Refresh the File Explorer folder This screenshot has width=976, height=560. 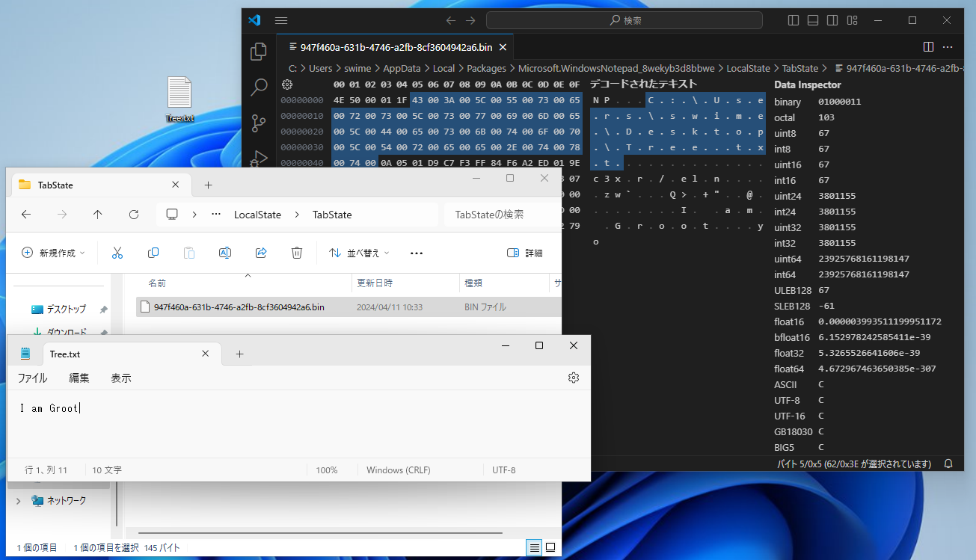(134, 215)
